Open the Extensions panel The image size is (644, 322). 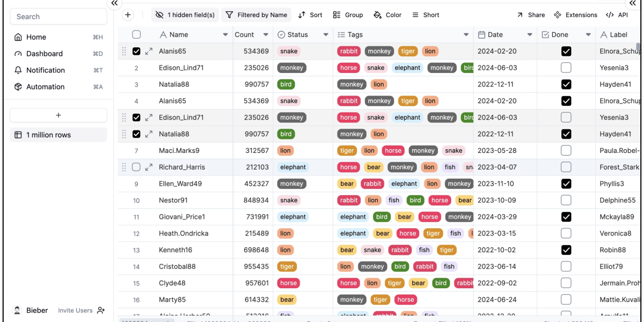click(x=575, y=15)
